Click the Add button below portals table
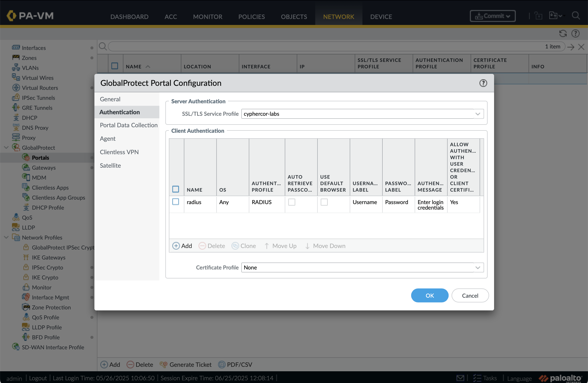Viewport: 588px width, 383px height. [x=110, y=365]
